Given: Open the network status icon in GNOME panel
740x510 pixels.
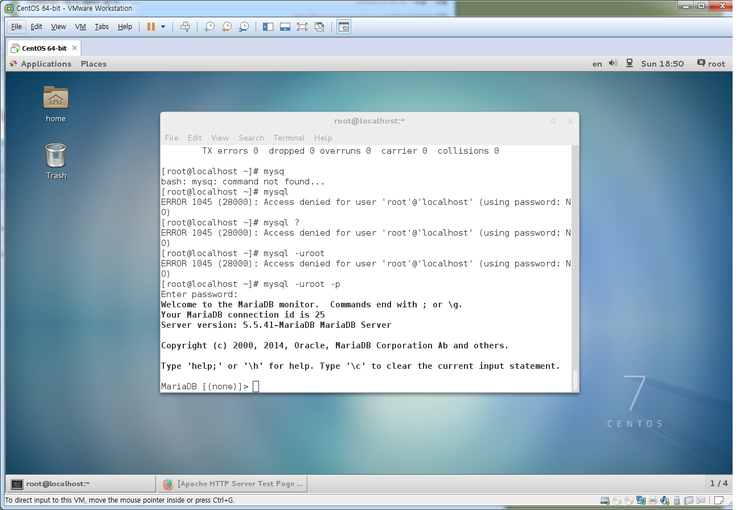Looking at the screenshot, I should tap(629, 63).
